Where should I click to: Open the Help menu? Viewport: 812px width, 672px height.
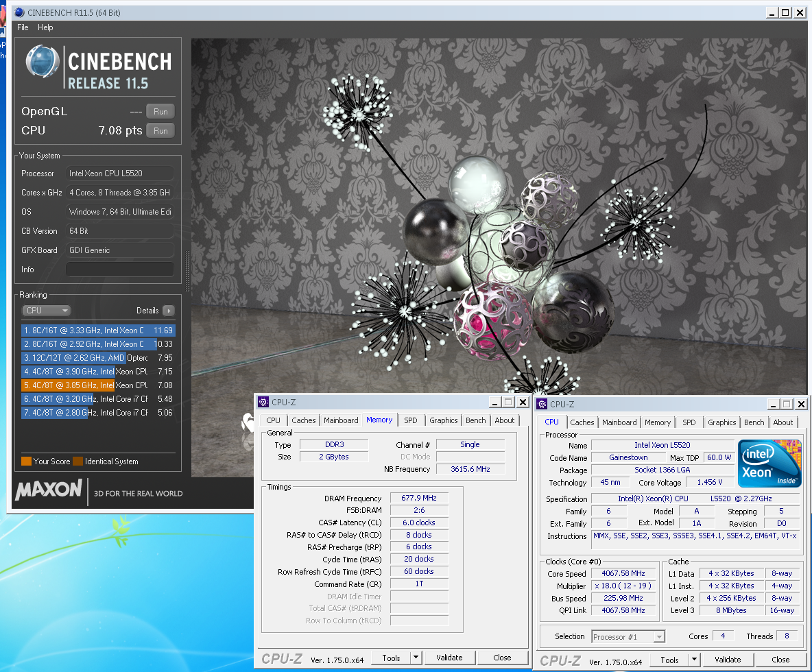tap(45, 27)
